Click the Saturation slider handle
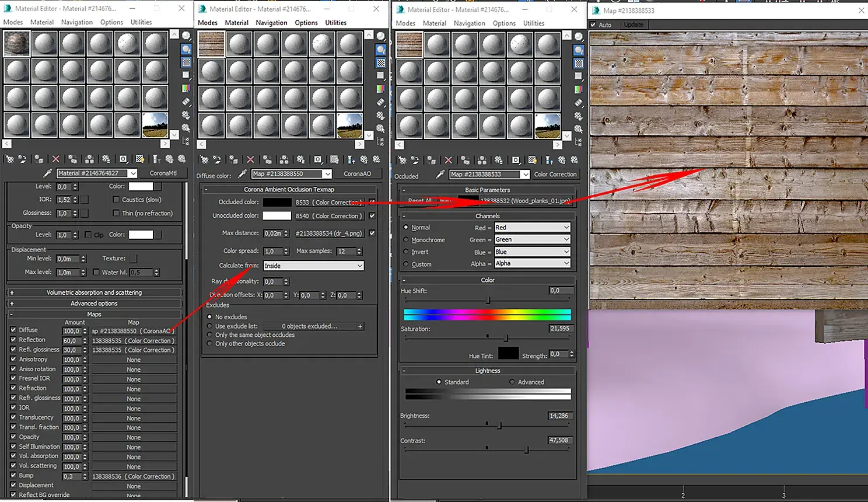The height and width of the screenshot is (502, 868). [x=506, y=338]
